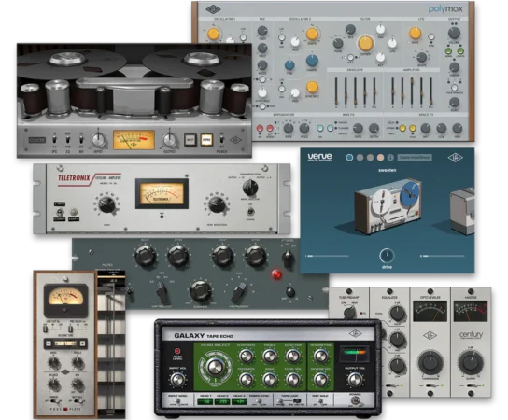The image size is (508, 420).
Task: Click the tape machine Input knob
Action: click(98, 140)
